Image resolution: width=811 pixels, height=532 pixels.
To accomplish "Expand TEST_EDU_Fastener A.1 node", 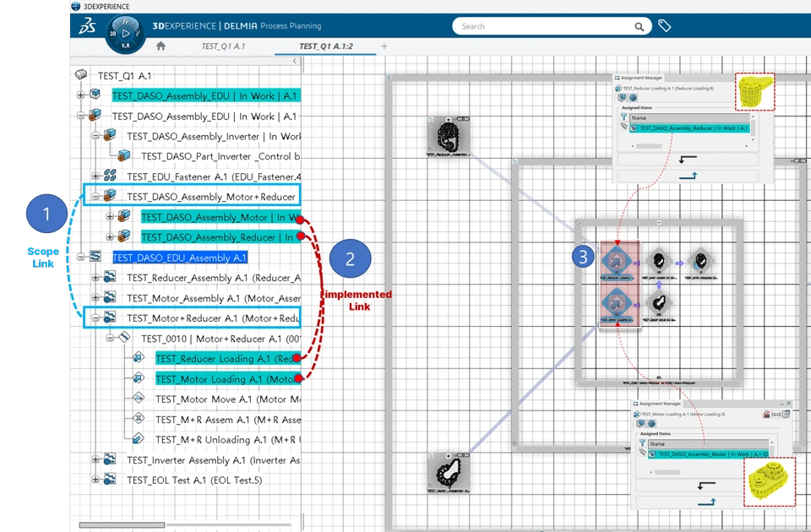I will point(95,176).
